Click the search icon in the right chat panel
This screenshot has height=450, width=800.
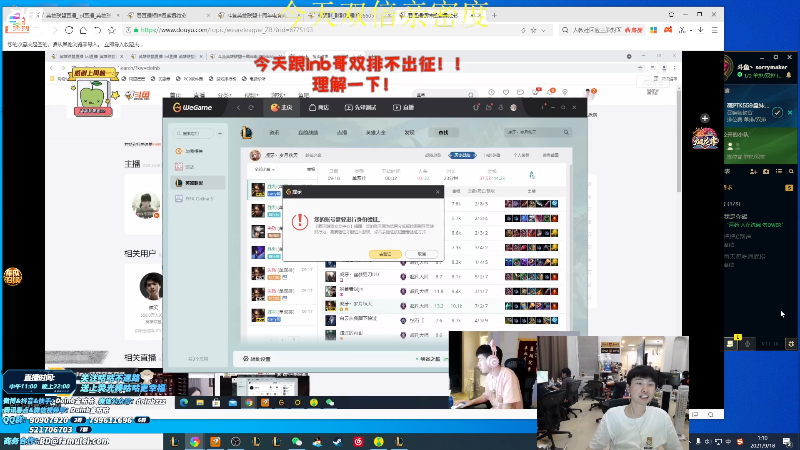coord(791,171)
